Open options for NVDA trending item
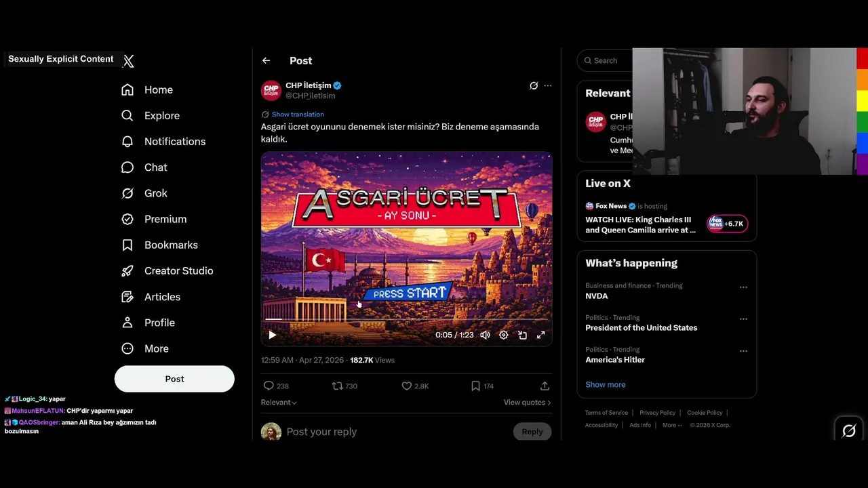Viewport: 868px width, 488px height. click(743, 287)
